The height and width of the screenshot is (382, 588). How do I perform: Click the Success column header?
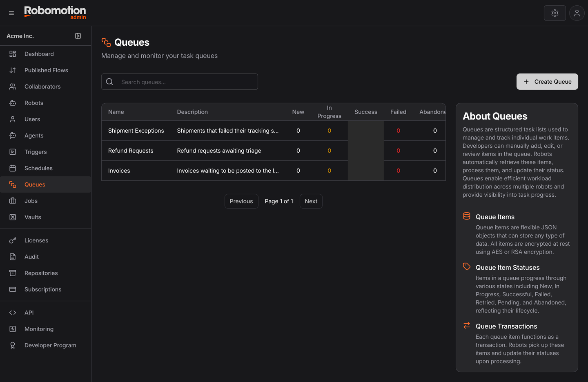tap(366, 112)
